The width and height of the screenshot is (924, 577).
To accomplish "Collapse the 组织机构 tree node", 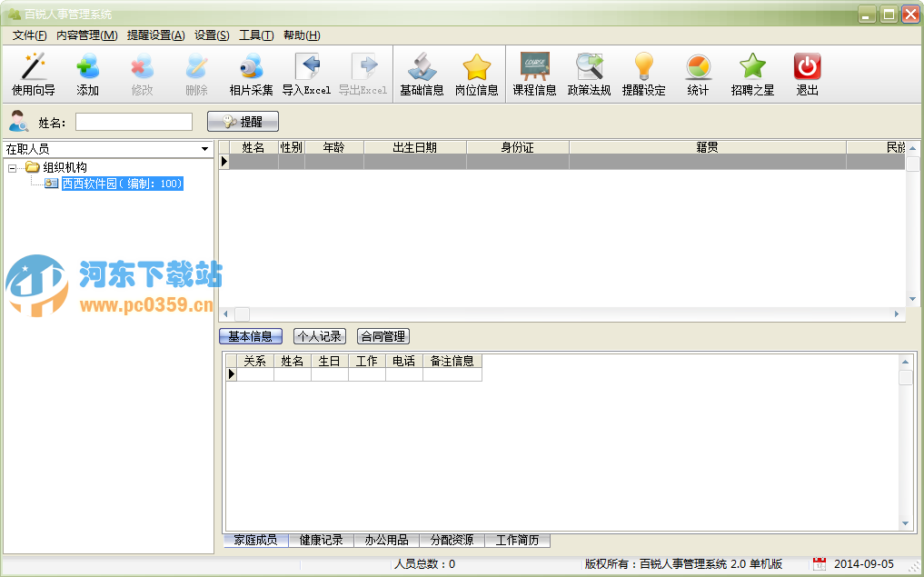I will pyautogui.click(x=13, y=168).
